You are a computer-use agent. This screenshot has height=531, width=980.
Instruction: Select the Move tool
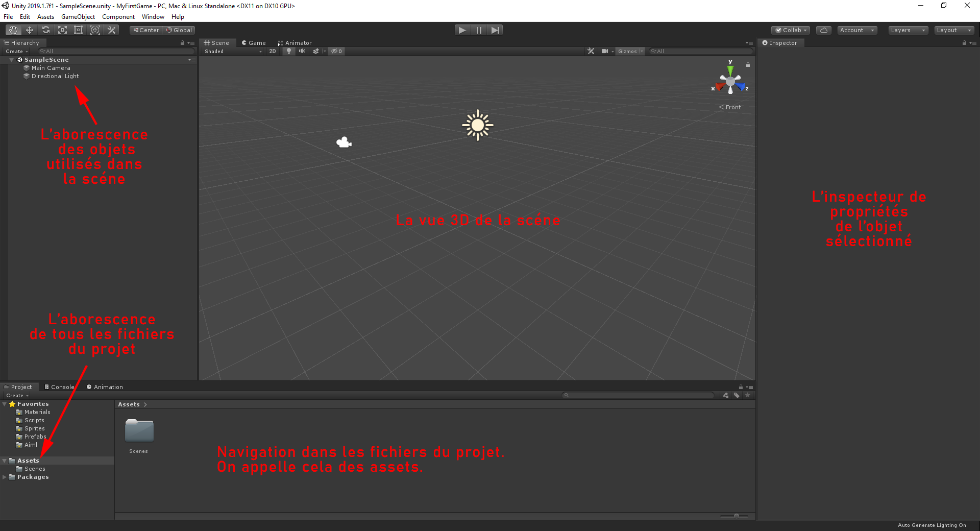click(29, 30)
